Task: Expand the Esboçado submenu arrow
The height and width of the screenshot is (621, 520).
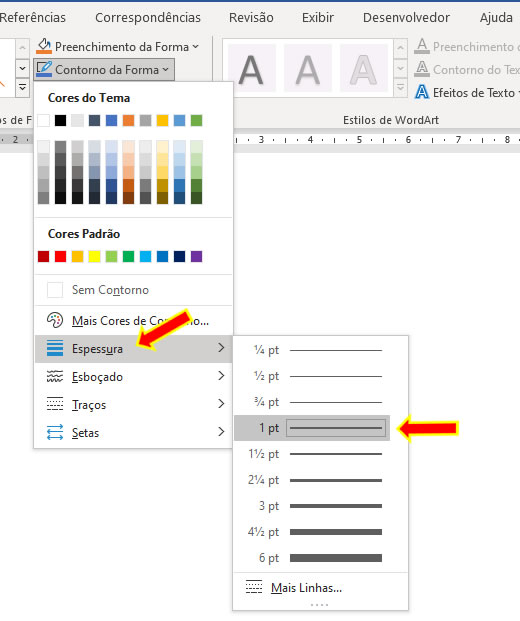Action: point(221,375)
